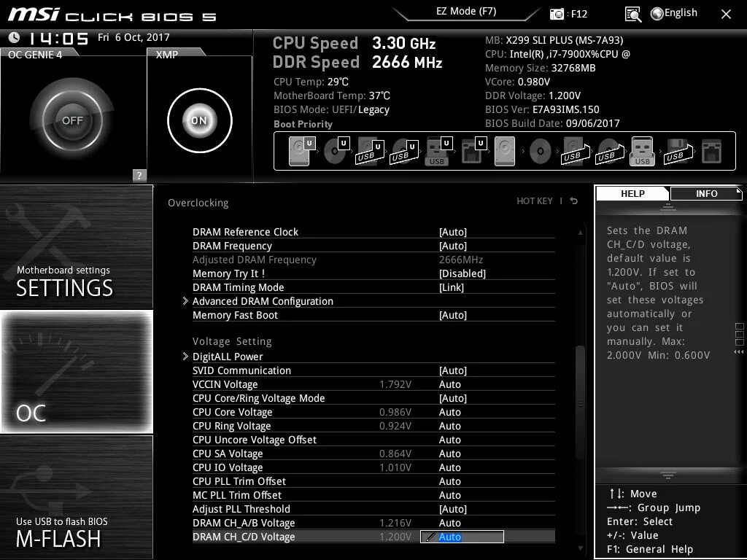Select the UEFI USB hard disk boot icon
Viewport: 747px width, 560px height.
coord(370,151)
